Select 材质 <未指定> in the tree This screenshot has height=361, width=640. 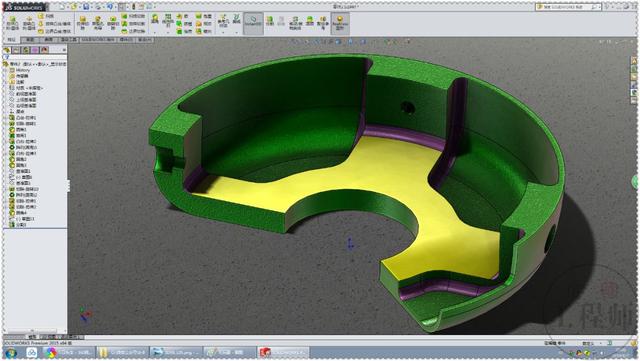pyautogui.click(x=26, y=88)
